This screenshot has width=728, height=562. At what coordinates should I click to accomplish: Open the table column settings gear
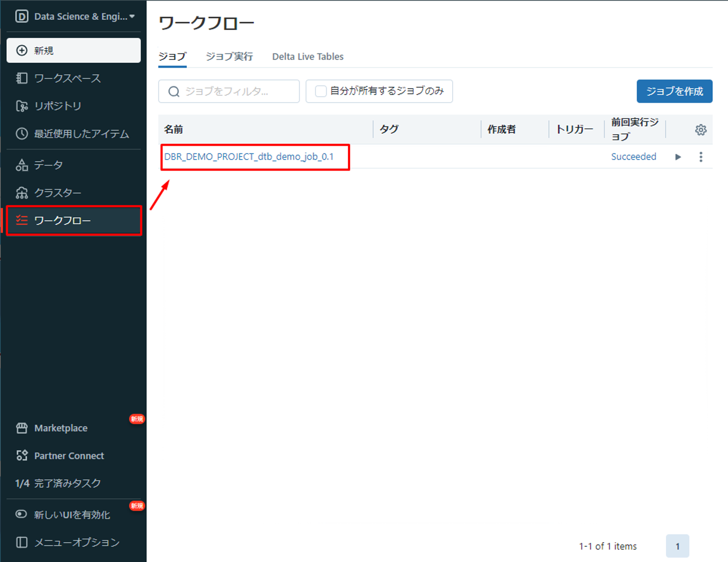click(701, 130)
